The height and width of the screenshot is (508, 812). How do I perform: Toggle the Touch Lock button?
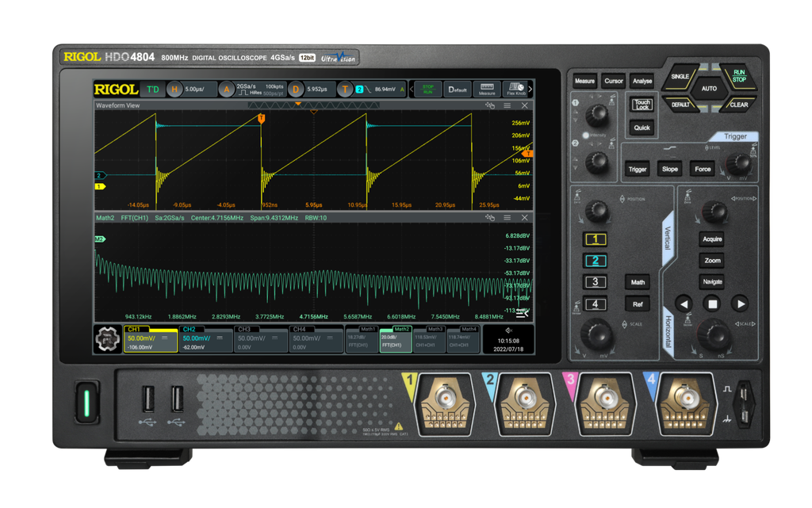pos(642,105)
